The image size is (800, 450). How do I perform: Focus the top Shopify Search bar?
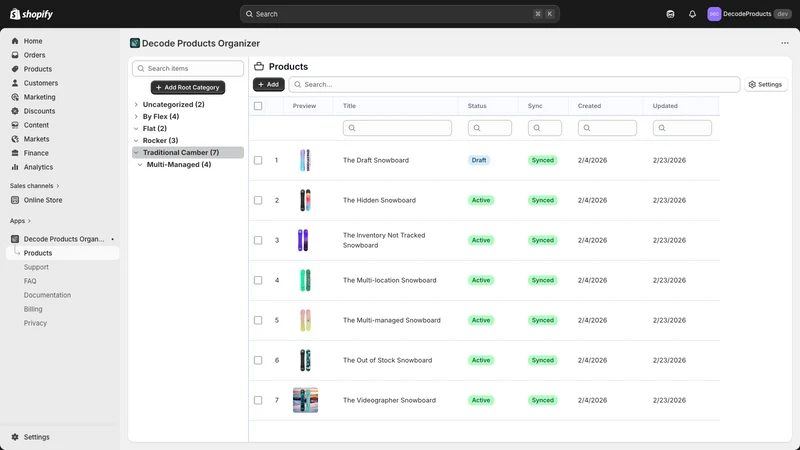point(399,14)
